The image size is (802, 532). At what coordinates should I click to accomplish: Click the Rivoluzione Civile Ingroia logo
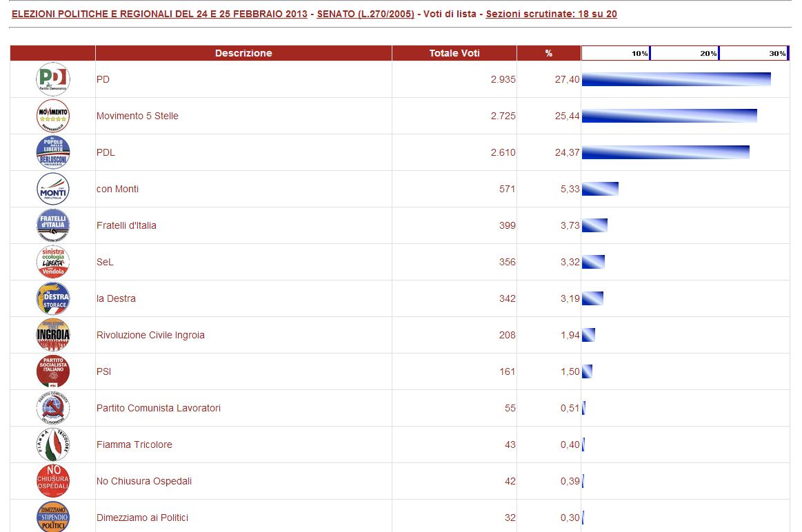[52, 335]
